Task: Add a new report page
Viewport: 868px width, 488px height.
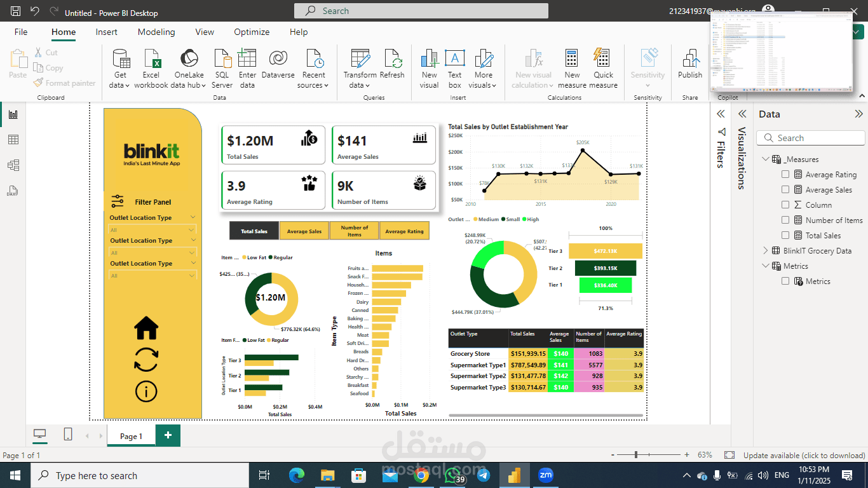Action: coord(168,435)
